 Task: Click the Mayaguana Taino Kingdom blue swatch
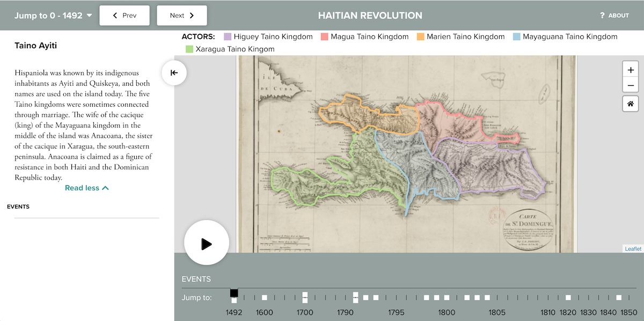point(516,36)
